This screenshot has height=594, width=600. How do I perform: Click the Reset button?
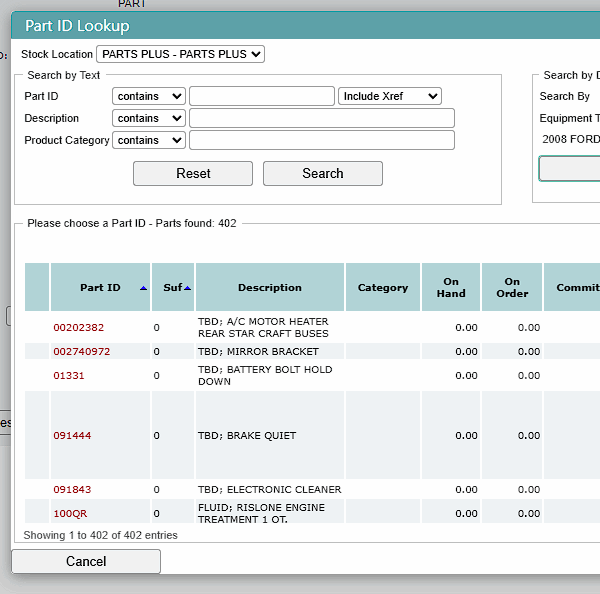pos(193,173)
